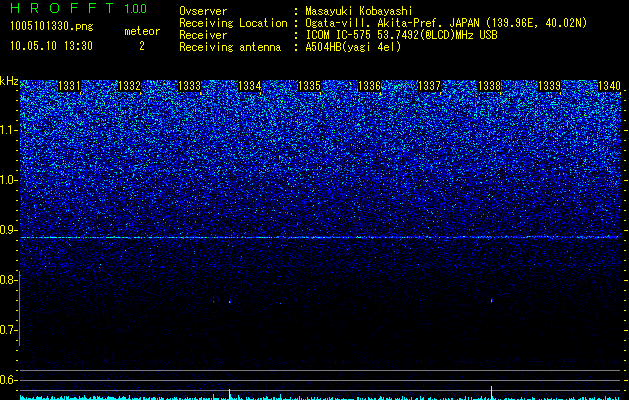This screenshot has width=629, height=400.
Task: Click the kHz axis unit label
Action: click(x=9, y=81)
